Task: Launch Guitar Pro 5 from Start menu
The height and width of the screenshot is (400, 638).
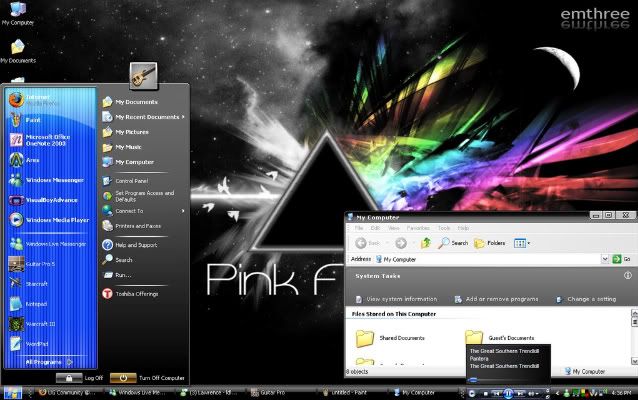Action: 51,264
